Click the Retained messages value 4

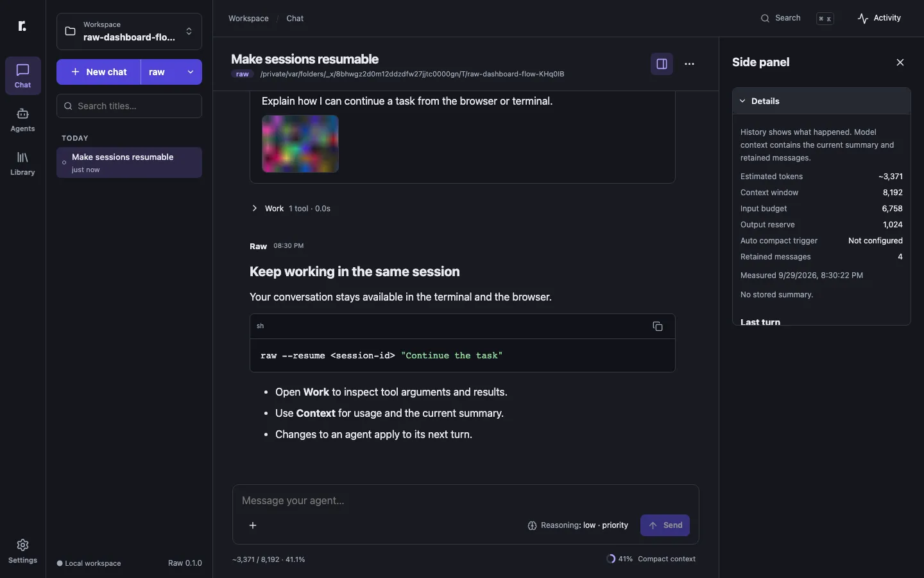pos(900,257)
